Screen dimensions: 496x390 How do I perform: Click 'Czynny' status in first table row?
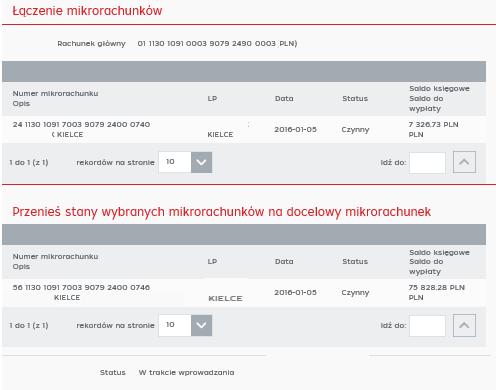point(355,130)
